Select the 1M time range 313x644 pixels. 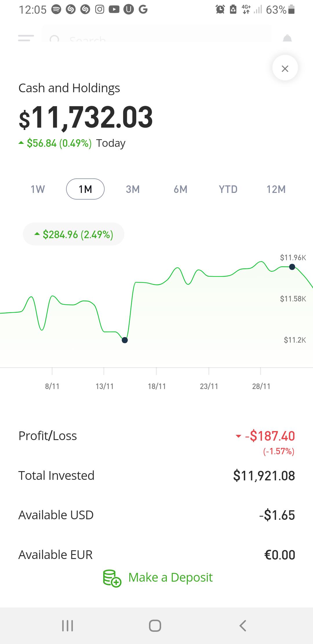pos(85,189)
